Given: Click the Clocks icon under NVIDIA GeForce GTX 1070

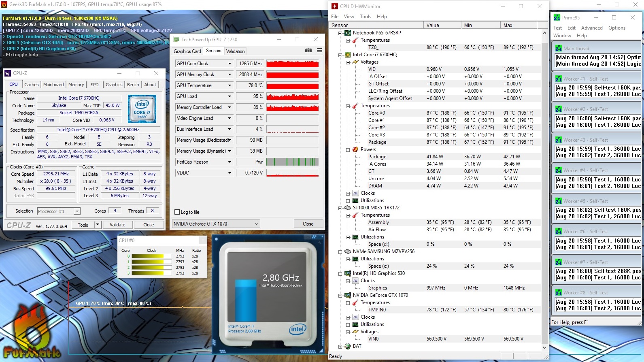Looking at the screenshot, I should click(355, 317).
